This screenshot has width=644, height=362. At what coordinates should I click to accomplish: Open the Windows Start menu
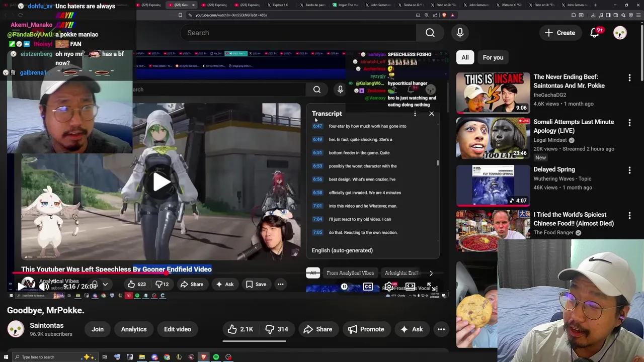[6, 357]
